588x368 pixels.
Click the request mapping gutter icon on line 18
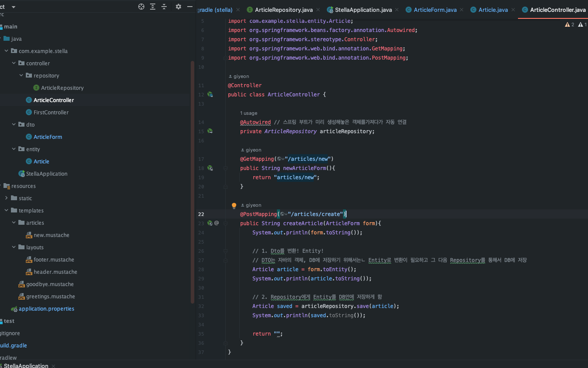pyautogui.click(x=210, y=168)
